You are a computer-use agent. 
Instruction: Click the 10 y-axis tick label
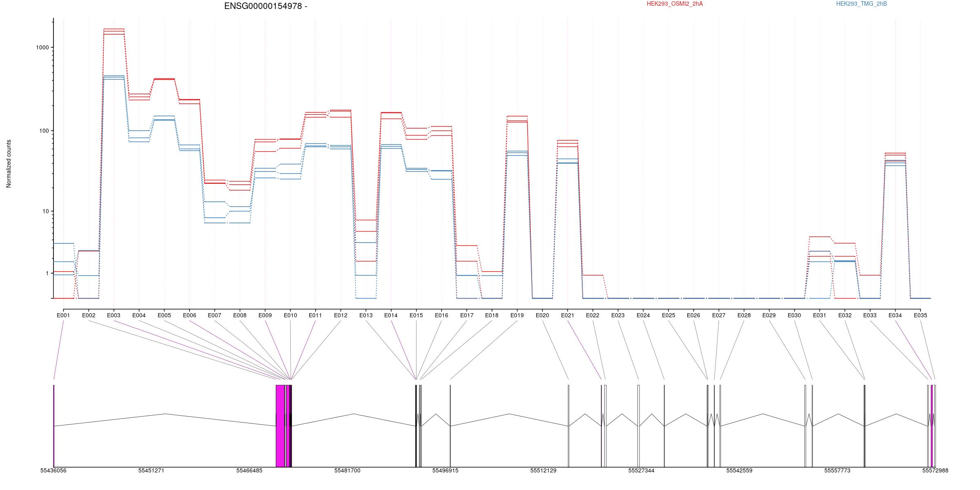46,211
